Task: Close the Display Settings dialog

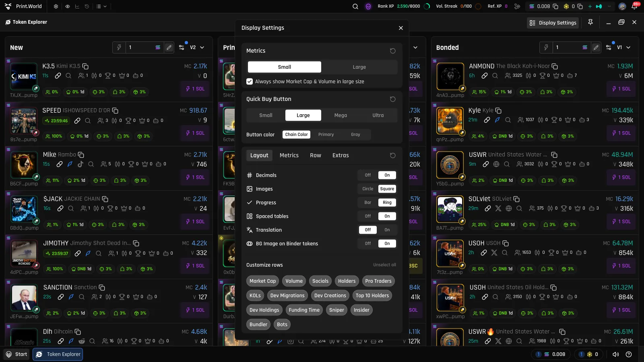Action: (400, 28)
